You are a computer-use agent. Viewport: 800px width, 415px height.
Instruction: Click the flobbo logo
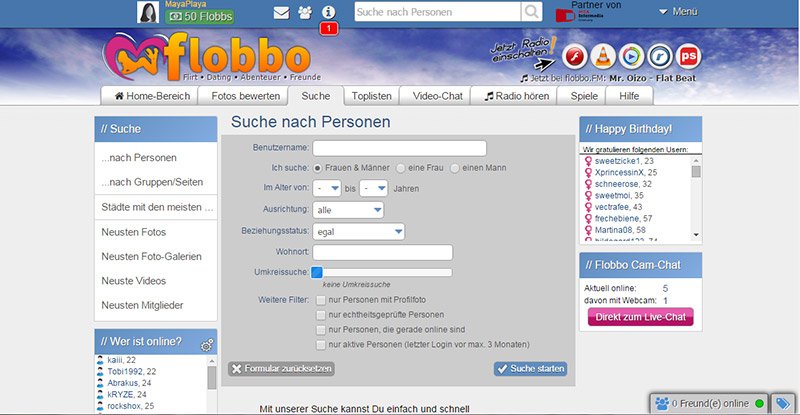[x=207, y=57]
